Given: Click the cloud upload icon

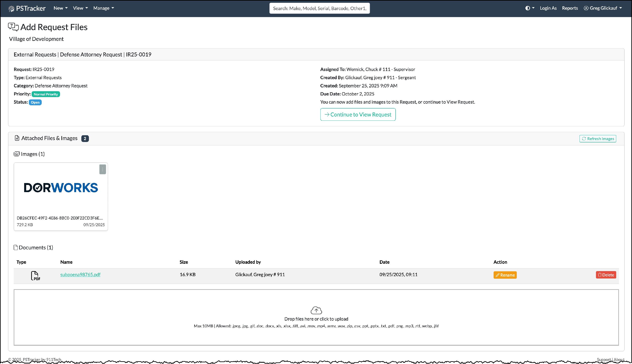Looking at the screenshot, I should click(x=316, y=310).
